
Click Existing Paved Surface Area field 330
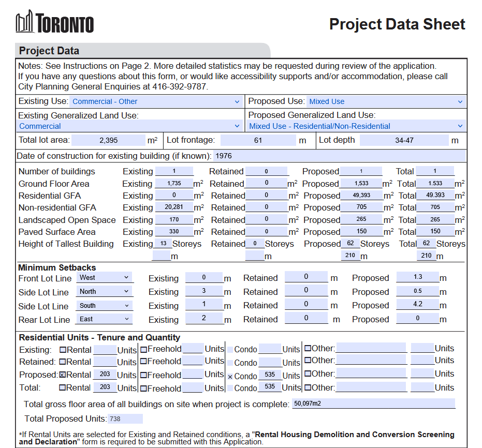click(174, 231)
